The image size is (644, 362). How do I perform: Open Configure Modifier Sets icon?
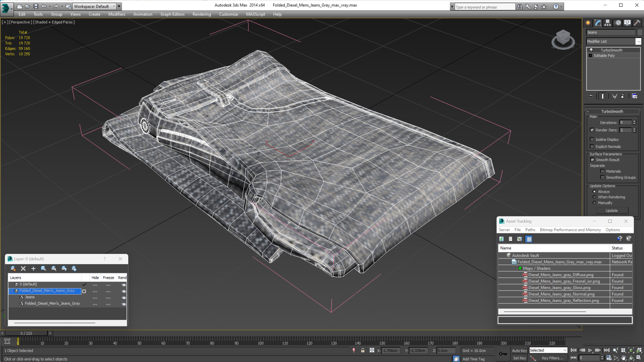635,96
